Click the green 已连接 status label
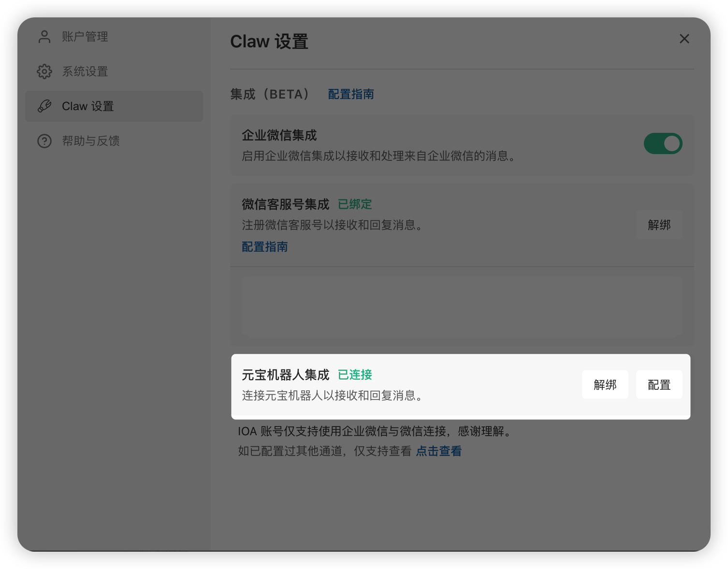The height and width of the screenshot is (569, 728). pyautogui.click(x=354, y=375)
